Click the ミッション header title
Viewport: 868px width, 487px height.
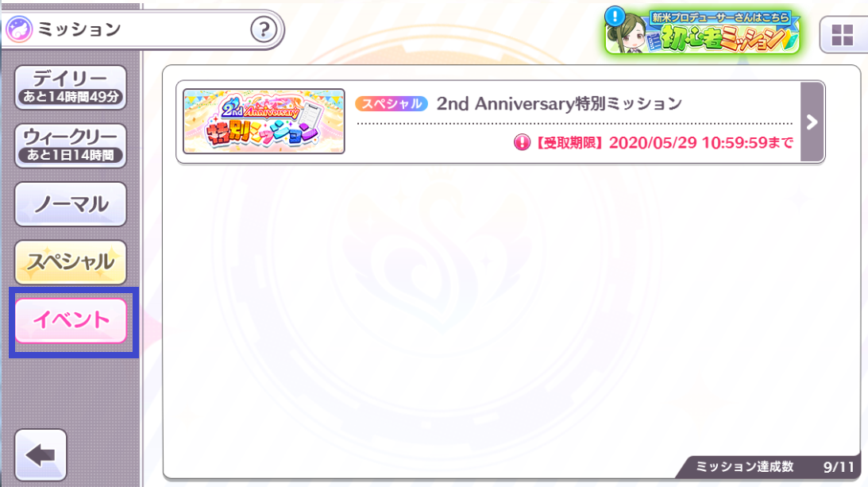point(79,29)
